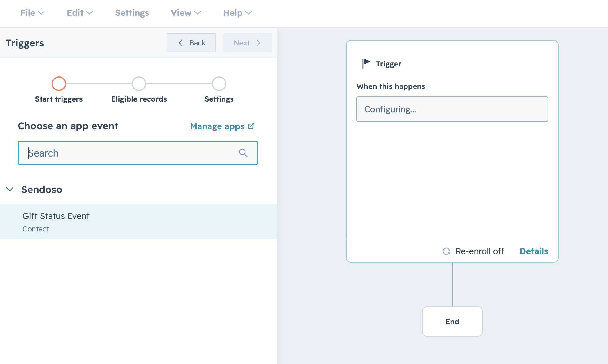
Task: Select the Settings step circle
Action: [x=219, y=84]
